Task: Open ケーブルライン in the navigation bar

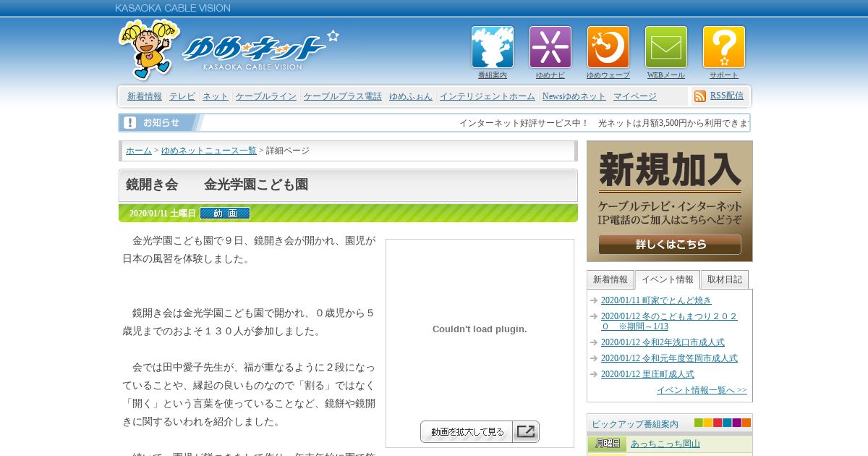Action: [266, 96]
